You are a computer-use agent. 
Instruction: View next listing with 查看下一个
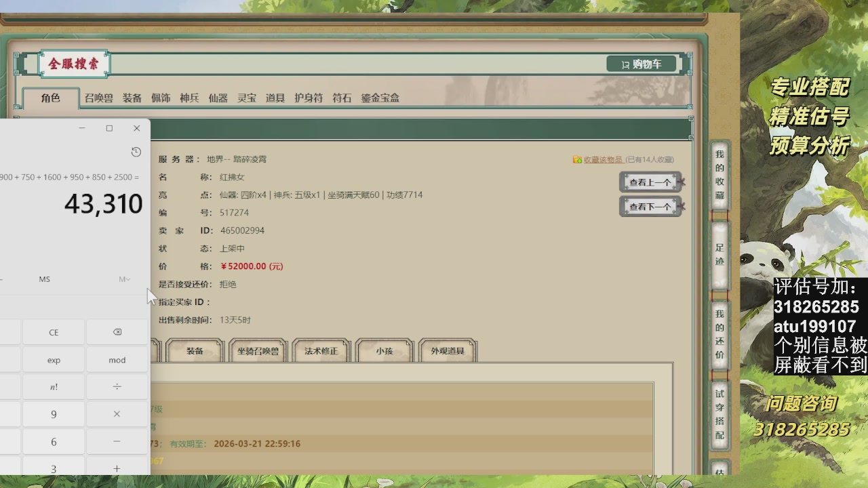click(x=650, y=207)
